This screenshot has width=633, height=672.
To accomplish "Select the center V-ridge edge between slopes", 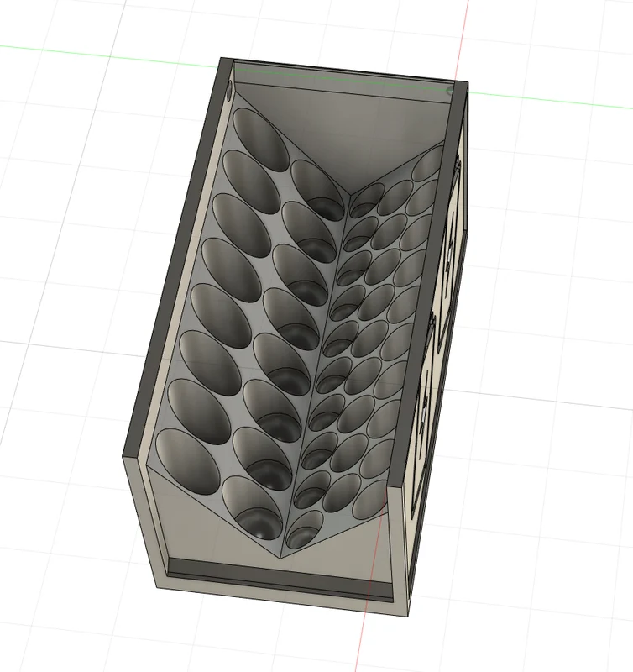I will tap(315, 377).
